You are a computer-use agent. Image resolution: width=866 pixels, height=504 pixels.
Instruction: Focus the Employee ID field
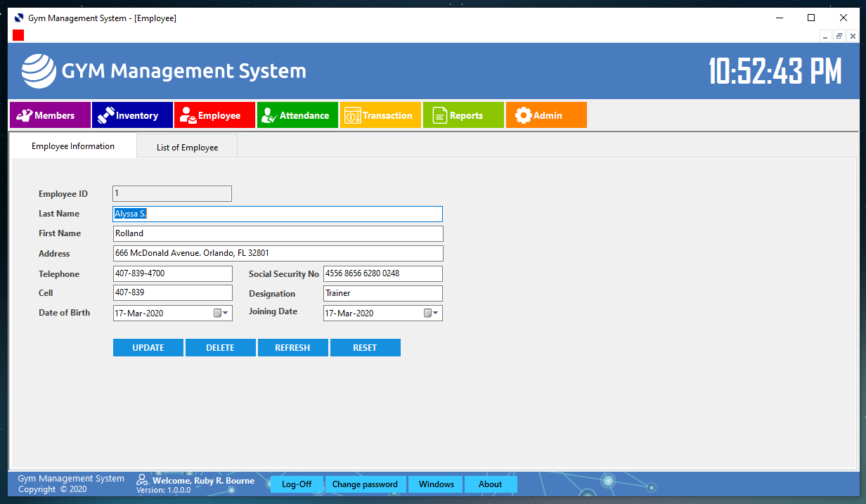(172, 194)
